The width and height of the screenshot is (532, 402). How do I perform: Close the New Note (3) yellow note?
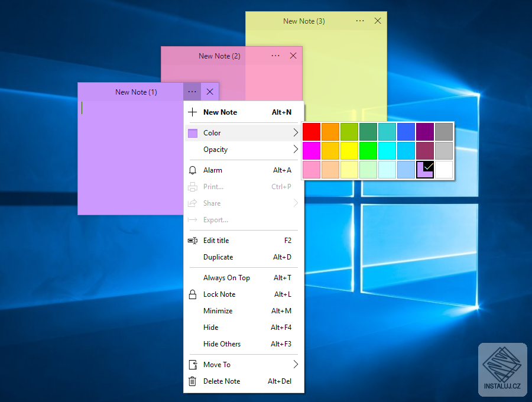pyautogui.click(x=378, y=21)
